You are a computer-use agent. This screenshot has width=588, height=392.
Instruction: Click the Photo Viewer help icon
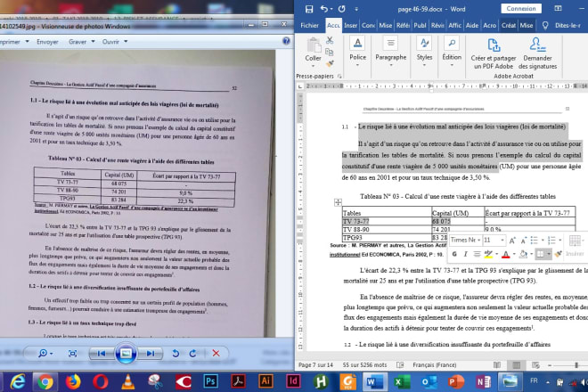286,41
